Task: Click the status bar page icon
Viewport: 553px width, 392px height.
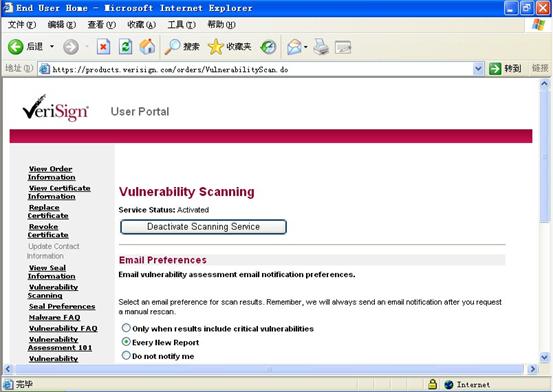Action: pos(8,384)
